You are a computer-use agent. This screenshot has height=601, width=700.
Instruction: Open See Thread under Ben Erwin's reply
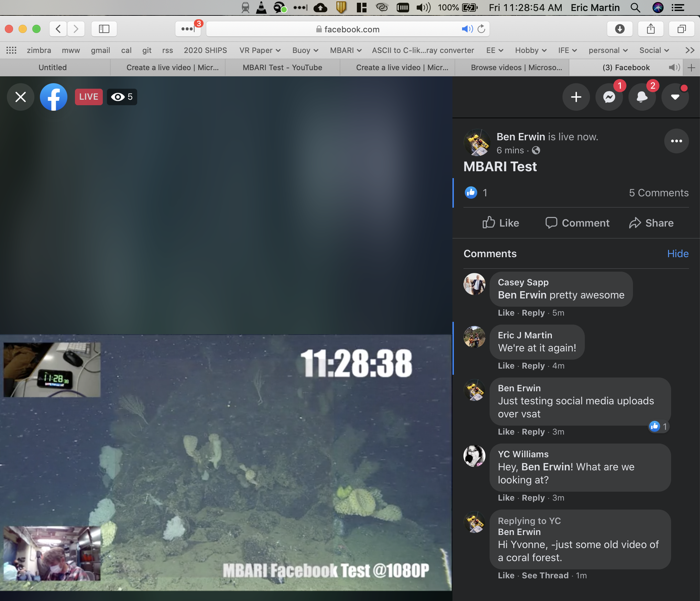(545, 576)
